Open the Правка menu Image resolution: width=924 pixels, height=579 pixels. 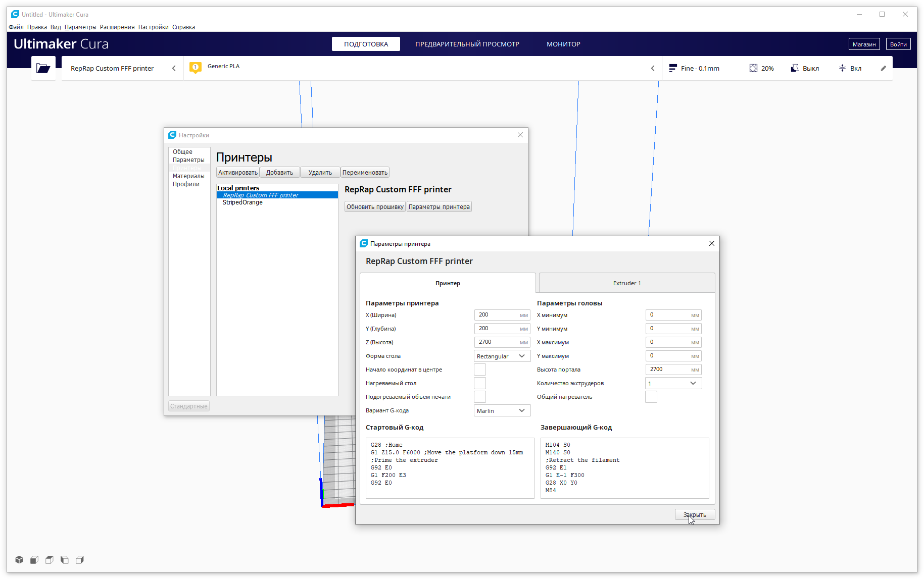pos(37,27)
